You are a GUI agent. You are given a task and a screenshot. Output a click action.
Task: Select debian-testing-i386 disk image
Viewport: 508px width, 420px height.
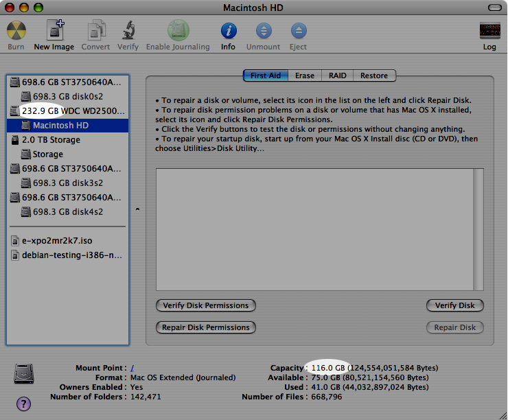pos(68,255)
